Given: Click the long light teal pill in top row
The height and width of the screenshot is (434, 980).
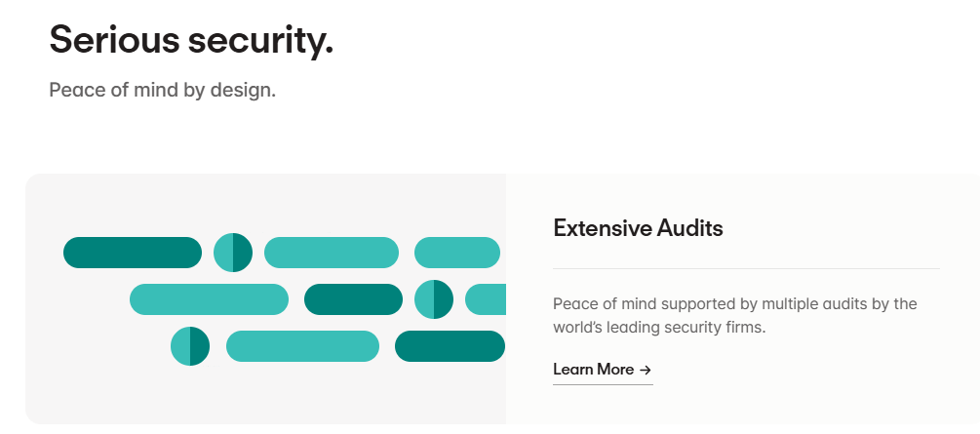Looking at the screenshot, I should pos(332,253).
